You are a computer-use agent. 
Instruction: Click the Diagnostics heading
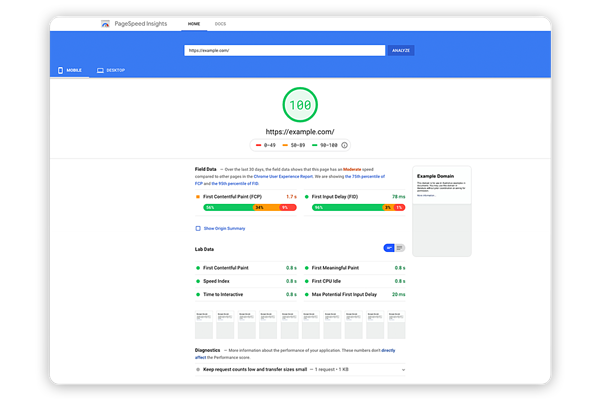pyautogui.click(x=207, y=350)
